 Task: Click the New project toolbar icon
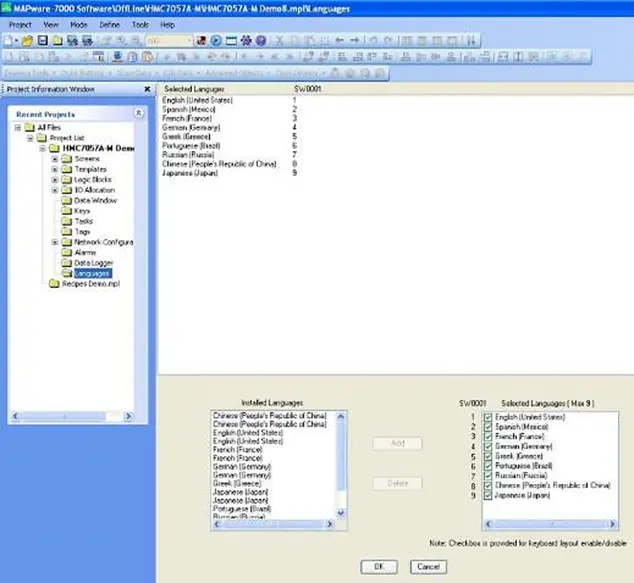point(9,40)
